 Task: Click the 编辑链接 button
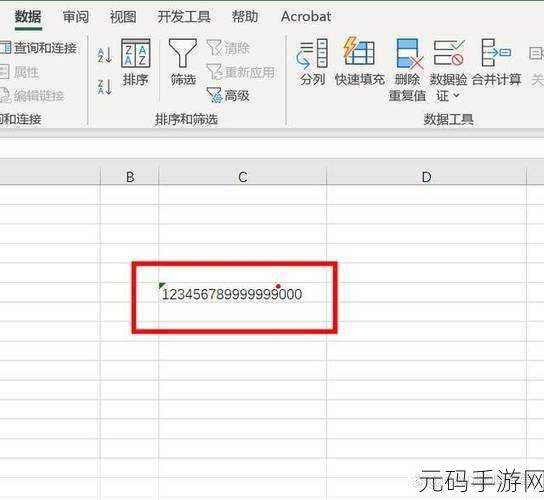point(32,96)
